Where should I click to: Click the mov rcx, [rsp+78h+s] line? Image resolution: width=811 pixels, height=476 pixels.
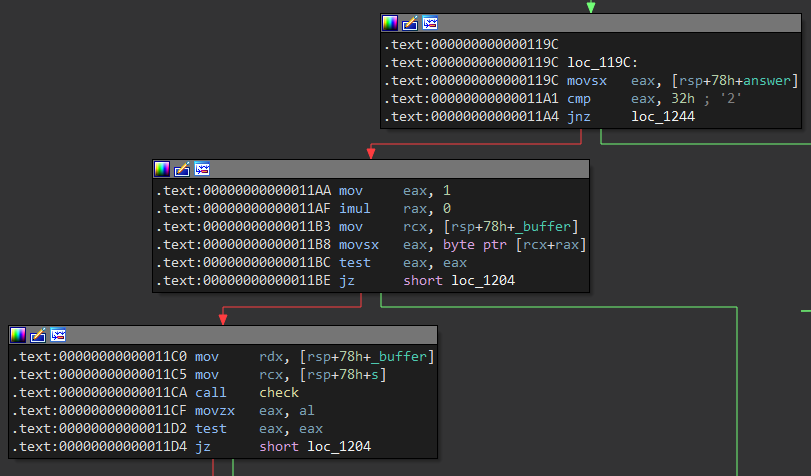coord(199,375)
